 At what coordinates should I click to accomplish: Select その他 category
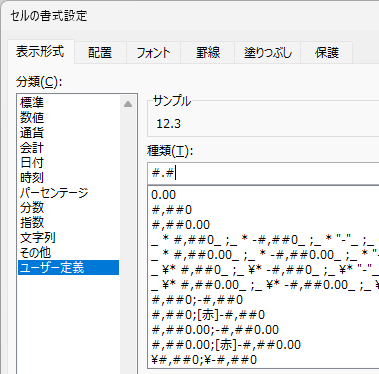click(x=68, y=252)
